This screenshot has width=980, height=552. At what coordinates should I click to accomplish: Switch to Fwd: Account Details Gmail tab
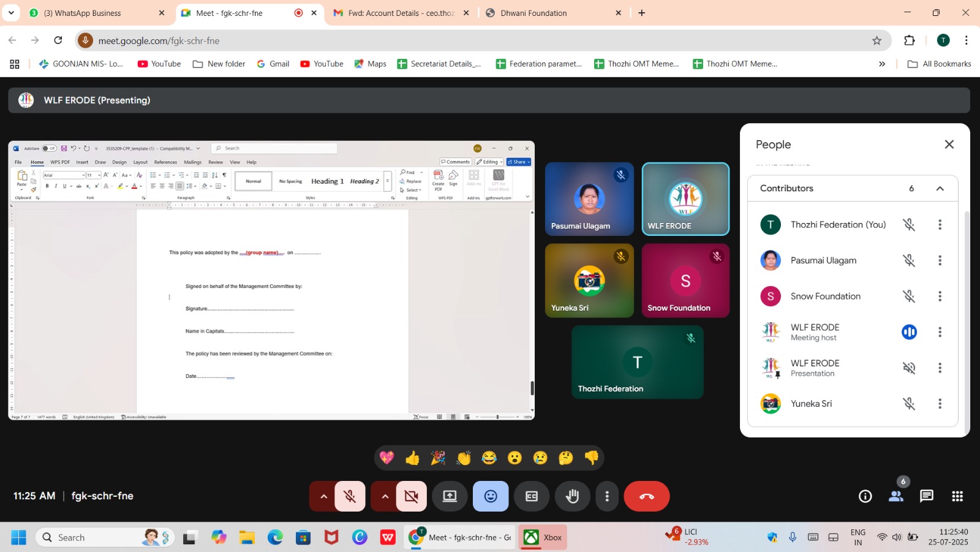pos(401,13)
